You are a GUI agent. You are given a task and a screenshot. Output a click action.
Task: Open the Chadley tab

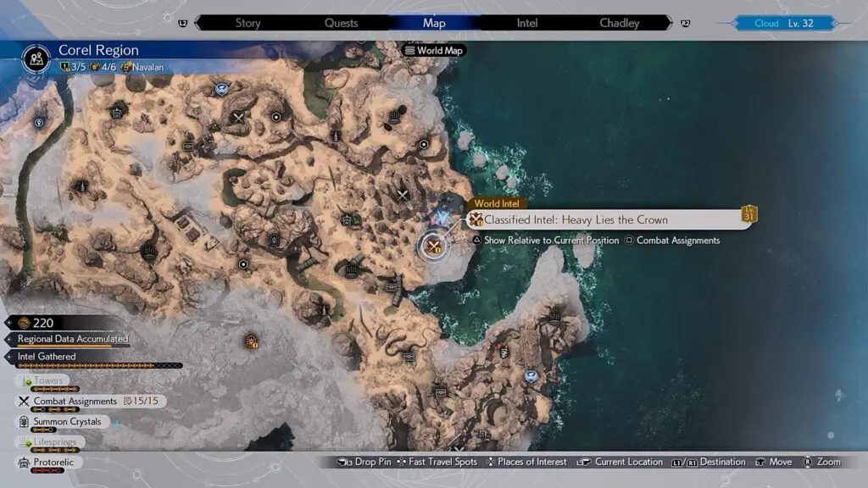pos(619,23)
